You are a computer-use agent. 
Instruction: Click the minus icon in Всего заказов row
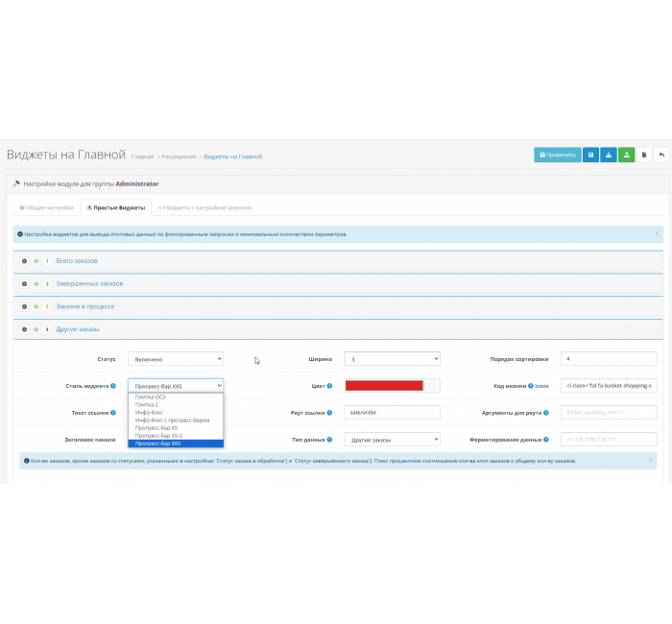click(x=24, y=261)
